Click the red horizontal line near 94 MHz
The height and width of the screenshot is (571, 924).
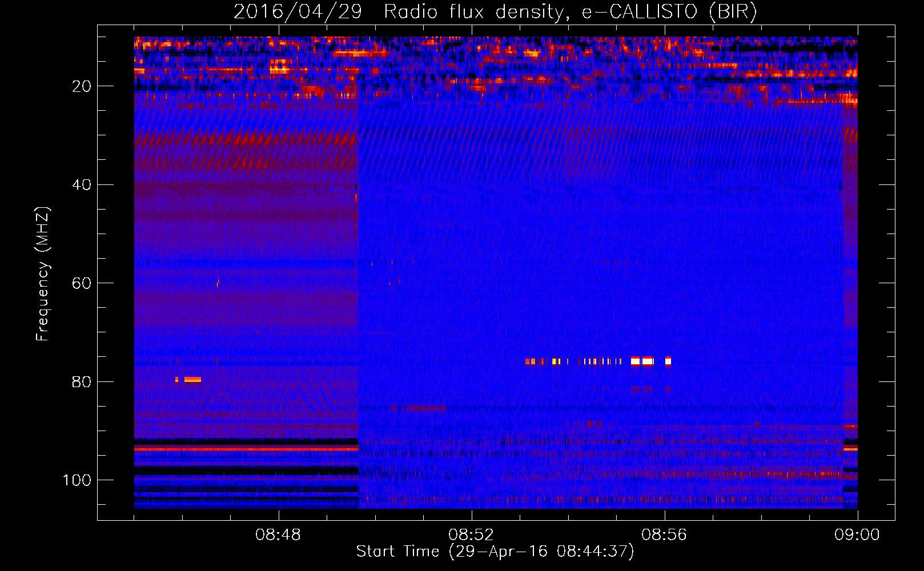click(x=246, y=449)
